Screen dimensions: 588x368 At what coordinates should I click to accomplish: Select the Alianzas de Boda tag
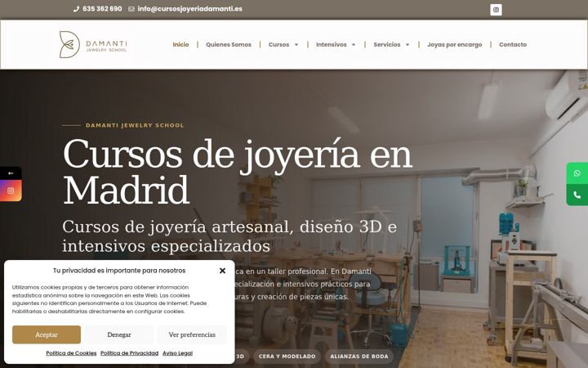(x=359, y=357)
